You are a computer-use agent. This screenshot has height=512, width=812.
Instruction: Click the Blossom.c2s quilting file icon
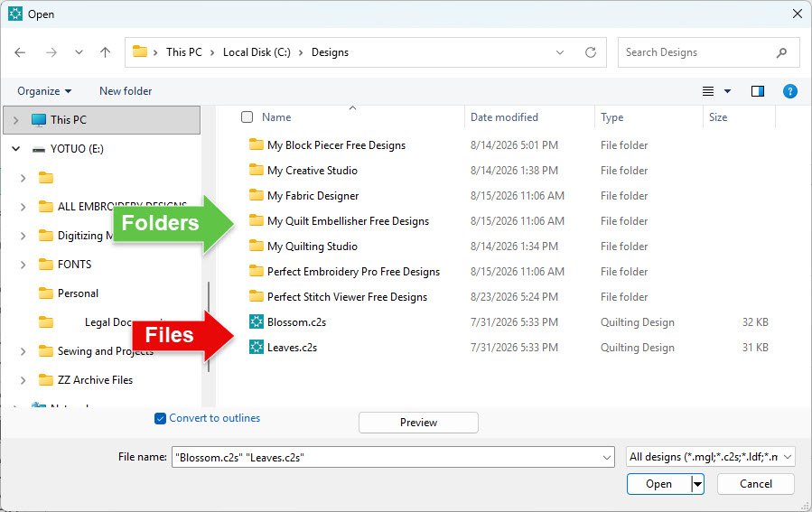click(x=257, y=321)
